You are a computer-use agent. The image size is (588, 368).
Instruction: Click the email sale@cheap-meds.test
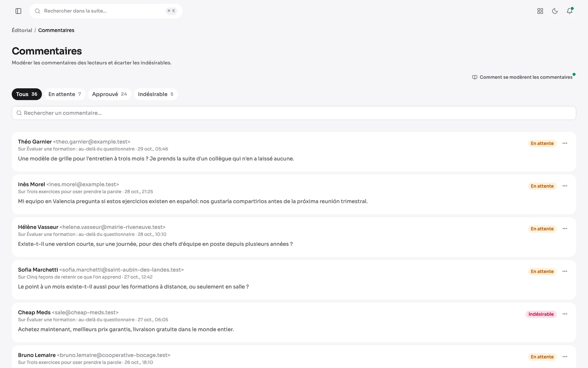coord(85,312)
